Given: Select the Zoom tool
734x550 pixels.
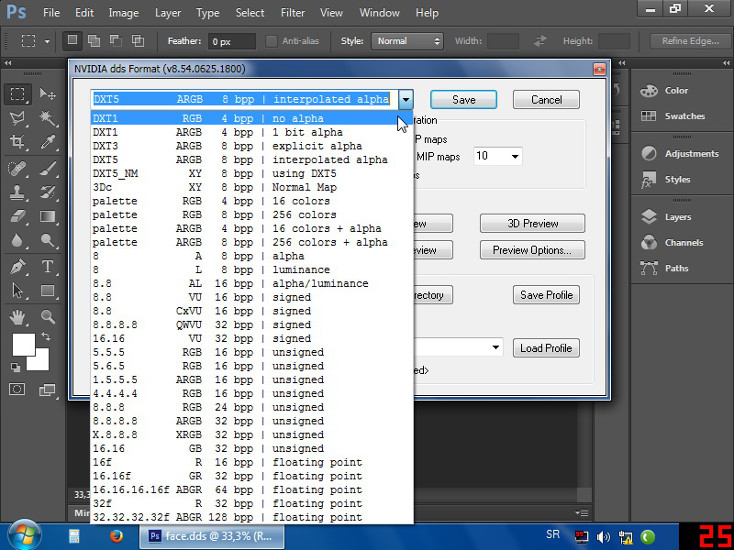Looking at the screenshot, I should point(47,317).
